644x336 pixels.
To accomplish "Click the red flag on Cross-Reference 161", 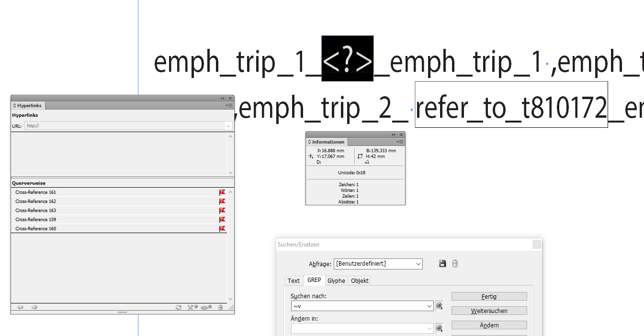I will [222, 191].
